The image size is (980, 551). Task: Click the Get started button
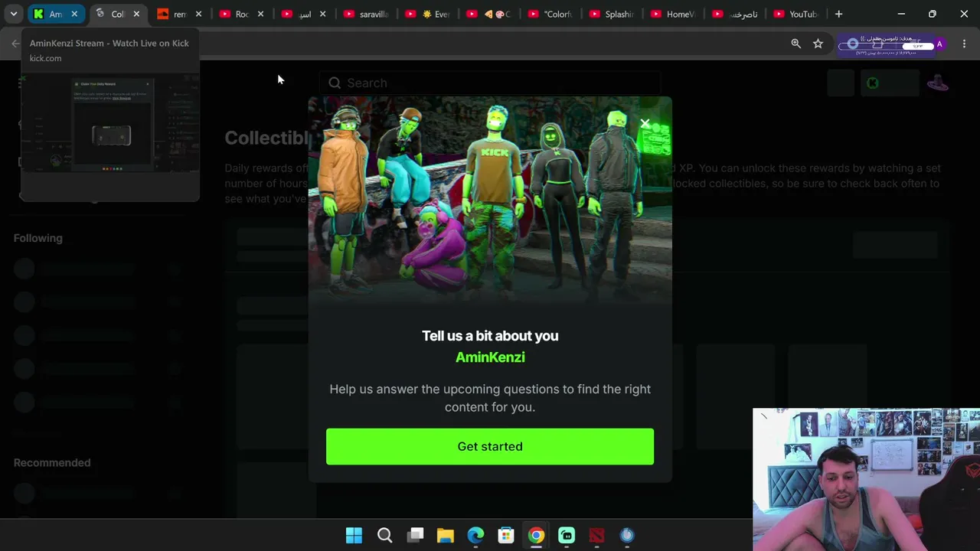490,446
